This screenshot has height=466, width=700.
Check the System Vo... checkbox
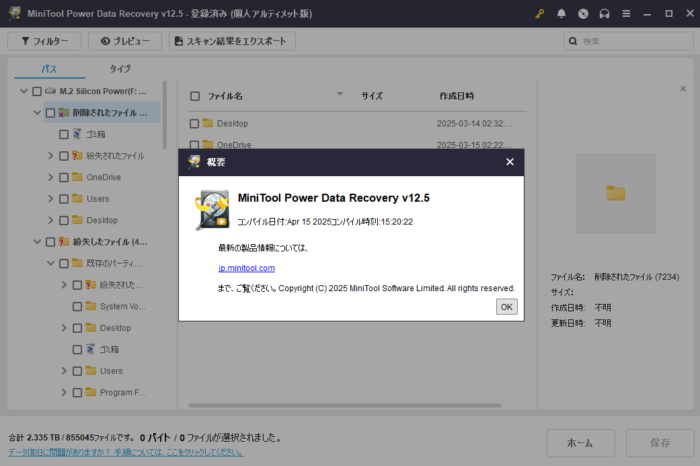(x=77, y=306)
